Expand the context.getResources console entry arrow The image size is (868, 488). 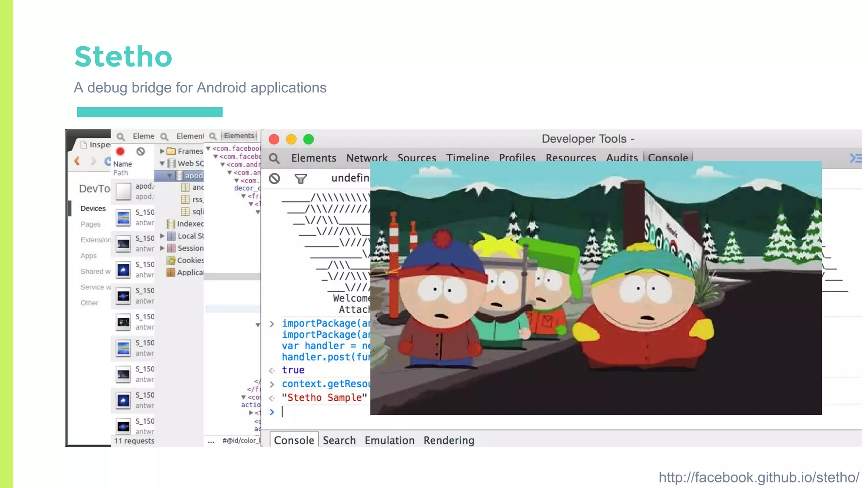[272, 385]
